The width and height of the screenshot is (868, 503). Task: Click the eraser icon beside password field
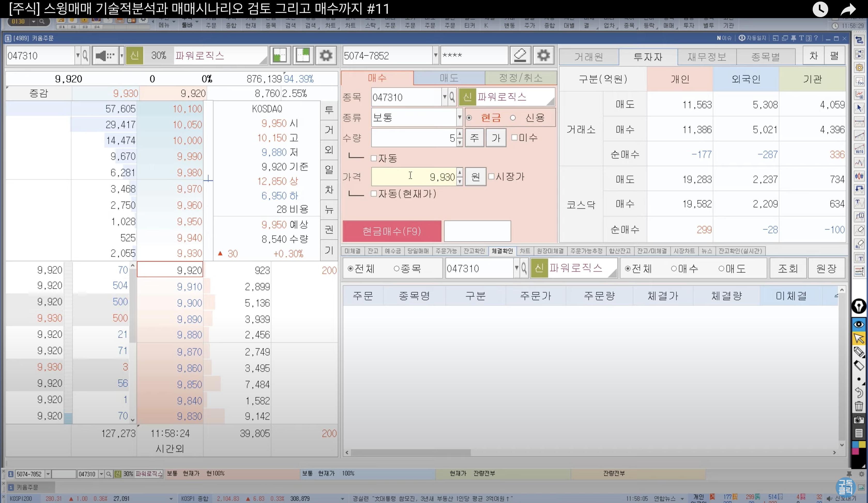(x=520, y=56)
